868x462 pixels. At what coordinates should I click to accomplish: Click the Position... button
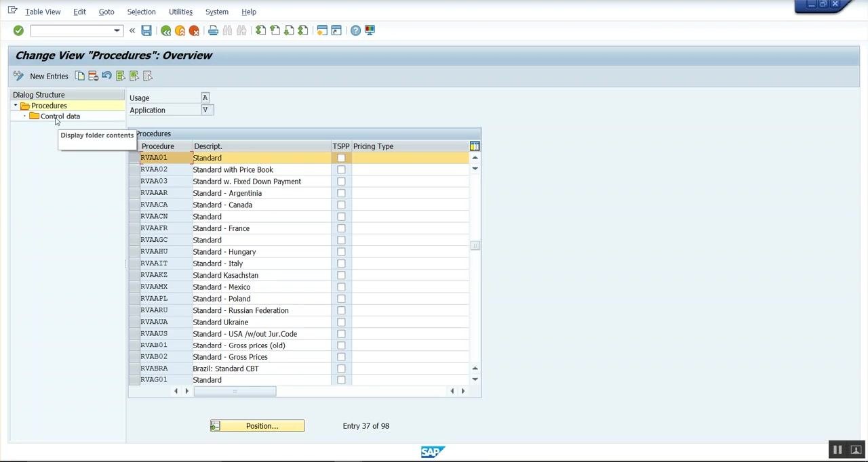(257, 426)
